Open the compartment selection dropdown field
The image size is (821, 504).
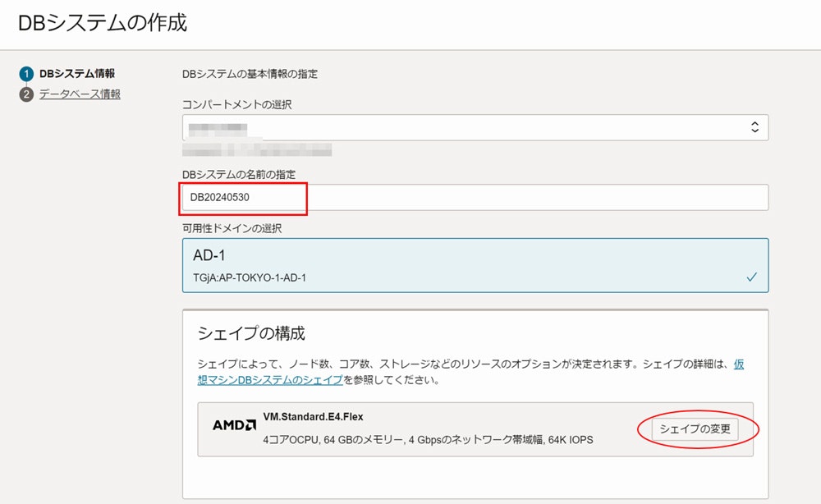(x=475, y=127)
